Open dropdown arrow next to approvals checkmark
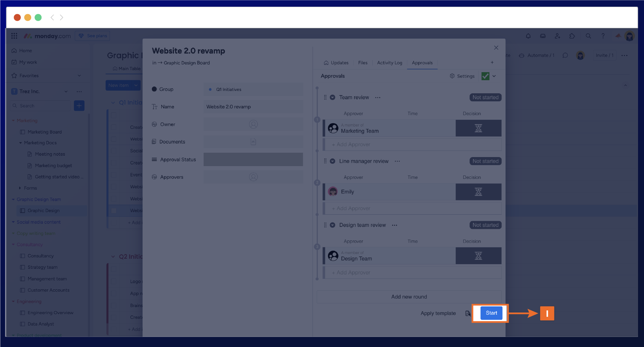644x347 pixels. (494, 76)
